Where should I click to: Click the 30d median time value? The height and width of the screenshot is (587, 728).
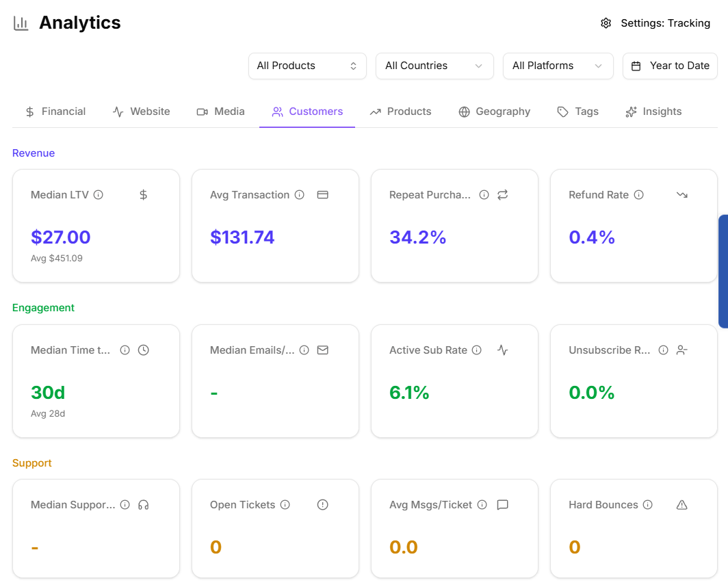pos(48,393)
